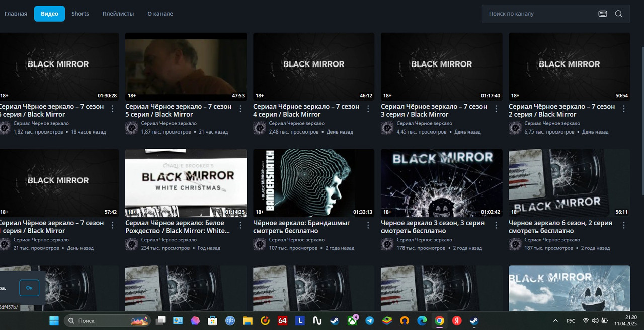Open File Explorer from the taskbar
Viewport: 644px width, 330px height.
(x=248, y=321)
